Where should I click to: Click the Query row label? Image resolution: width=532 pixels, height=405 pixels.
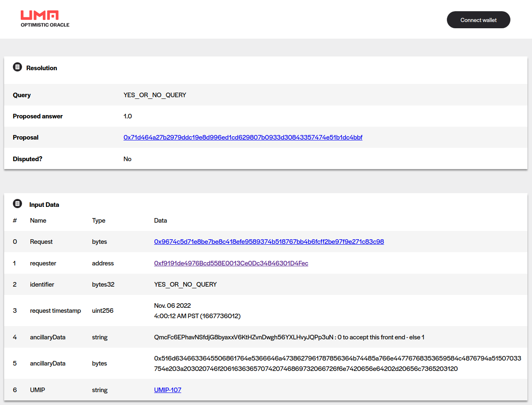pos(22,95)
